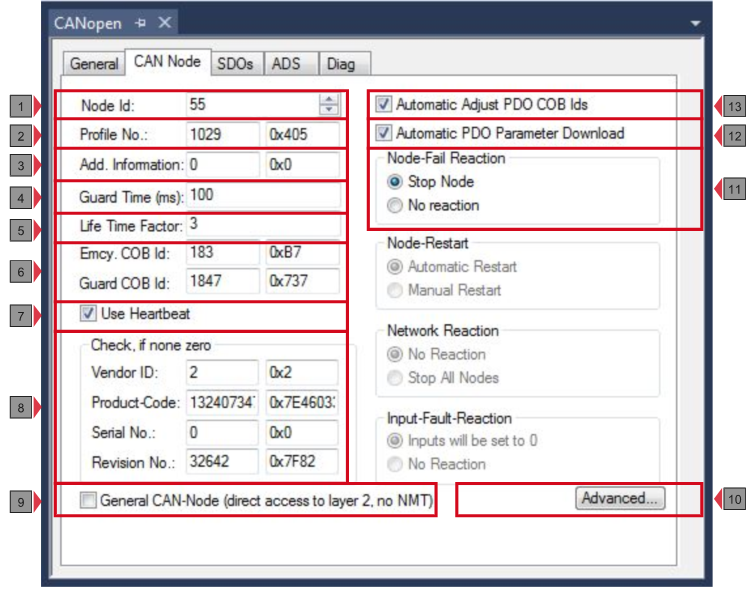Toggle the Use Heartbeat checkbox
Image resolution: width=755 pixels, height=591 pixels.
click(89, 314)
